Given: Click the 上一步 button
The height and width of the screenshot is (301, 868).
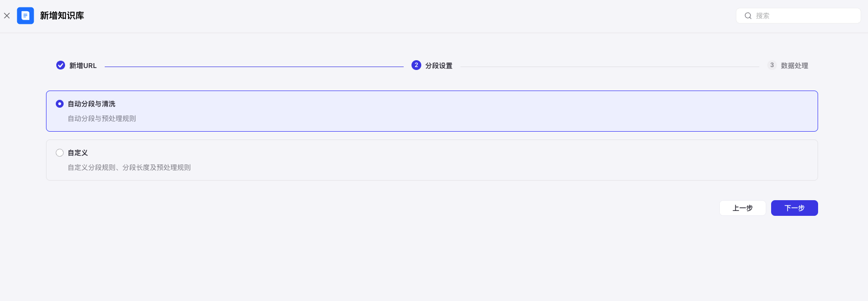Looking at the screenshot, I should point(743,208).
